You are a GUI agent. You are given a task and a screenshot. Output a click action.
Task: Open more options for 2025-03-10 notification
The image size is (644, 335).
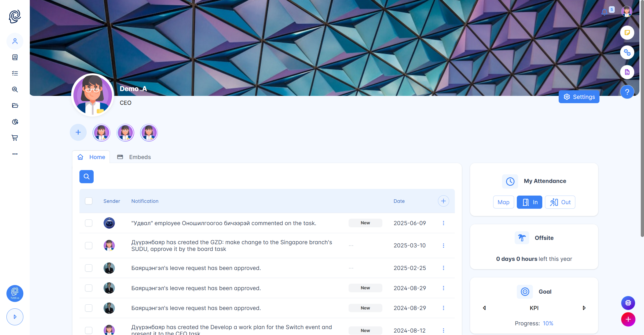(x=443, y=246)
